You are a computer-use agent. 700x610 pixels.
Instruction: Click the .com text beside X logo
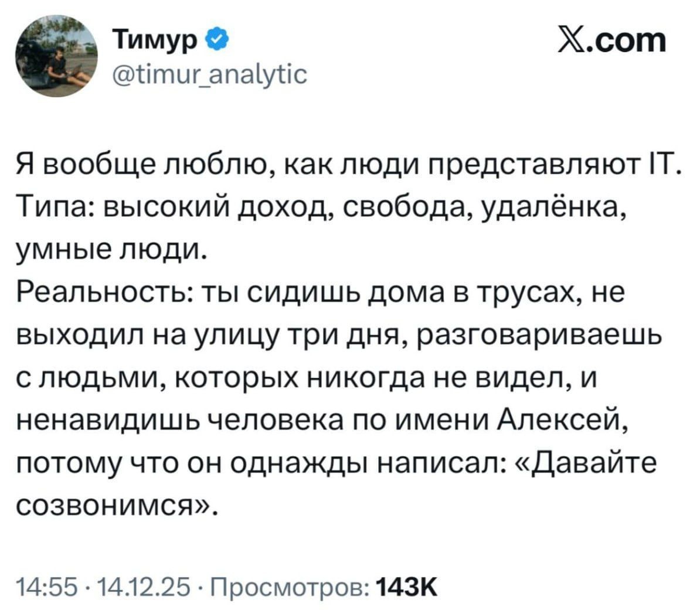click(628, 42)
